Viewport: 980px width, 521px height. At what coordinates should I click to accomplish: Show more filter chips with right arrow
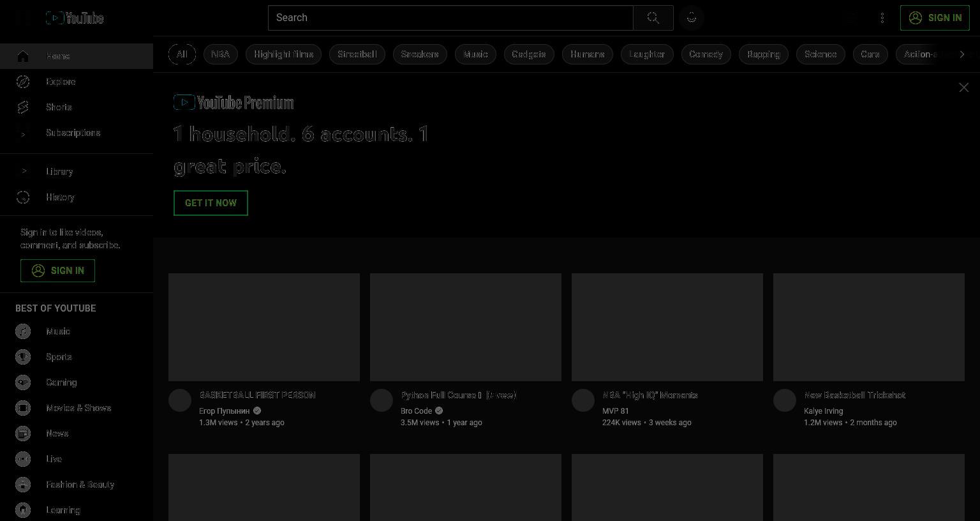[x=962, y=54]
